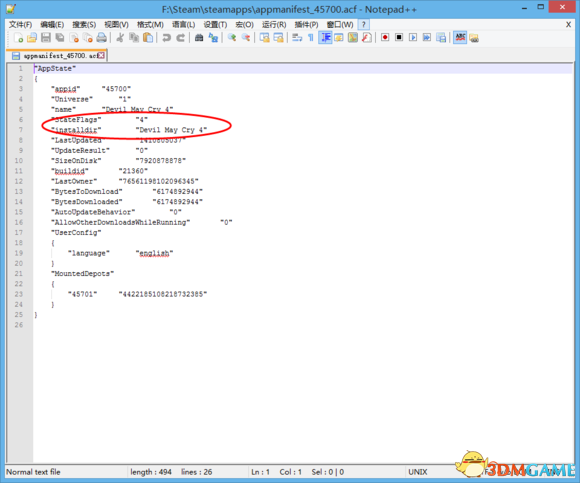580x483 pixels.
Task: Open Find with the binoculars icon
Action: coord(199,38)
